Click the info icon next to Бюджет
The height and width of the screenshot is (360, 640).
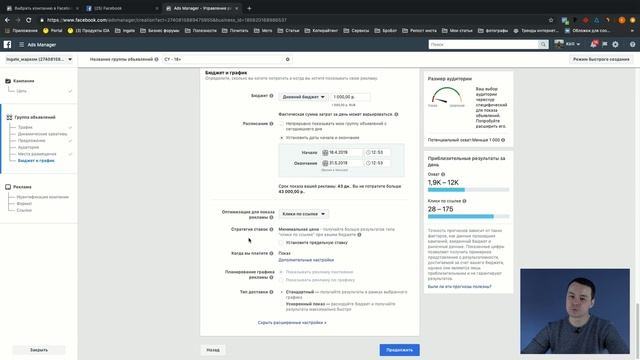[271, 96]
